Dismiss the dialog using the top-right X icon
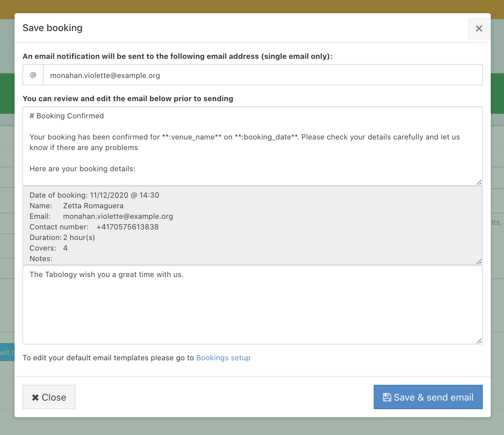The width and height of the screenshot is (504, 435). point(479,29)
